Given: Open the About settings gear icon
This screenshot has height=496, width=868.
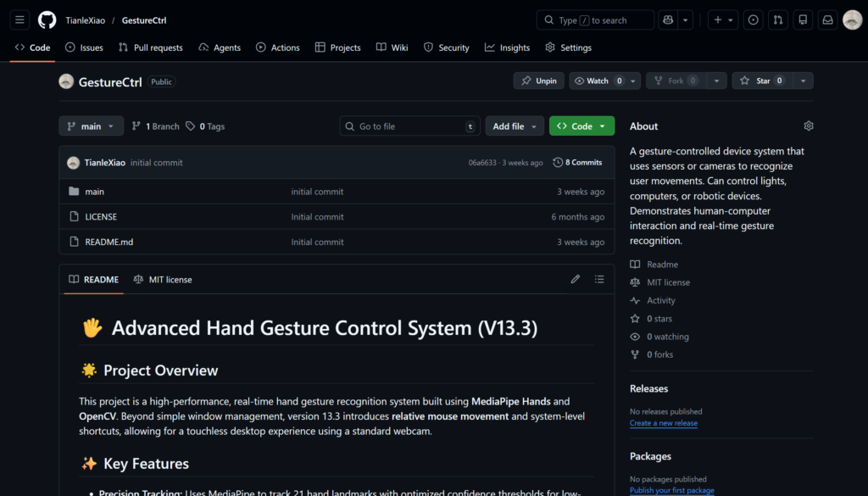Looking at the screenshot, I should (x=808, y=126).
